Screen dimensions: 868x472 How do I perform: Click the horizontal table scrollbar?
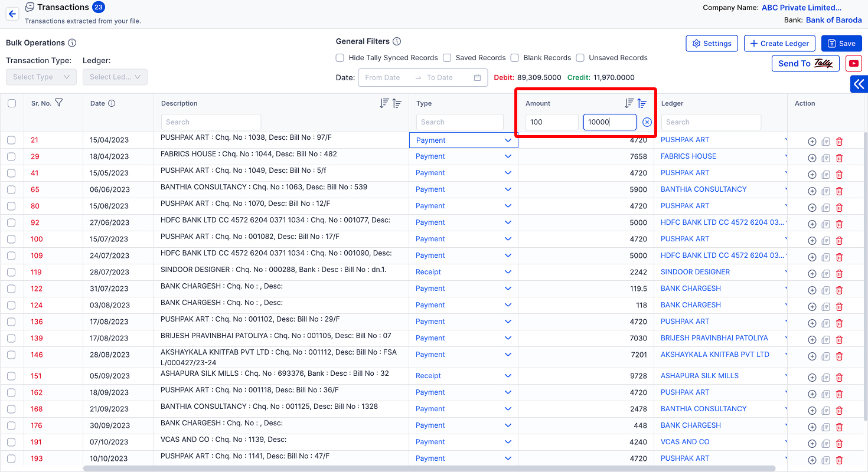[x=428, y=468]
